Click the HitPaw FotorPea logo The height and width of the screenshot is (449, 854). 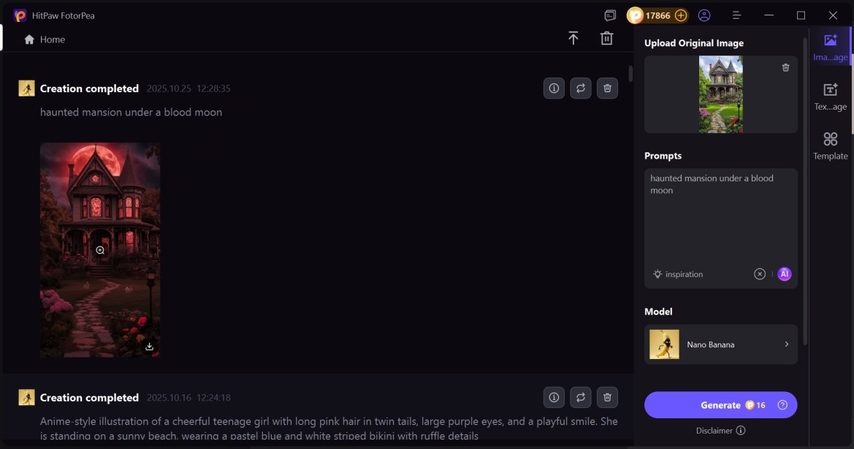pyautogui.click(x=20, y=15)
